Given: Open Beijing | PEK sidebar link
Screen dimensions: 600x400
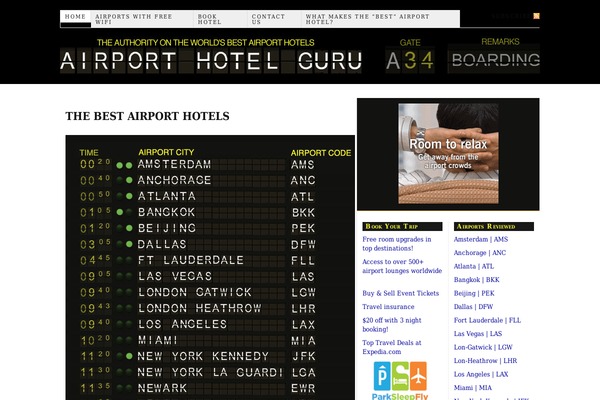Looking at the screenshot, I should pyautogui.click(x=474, y=293).
